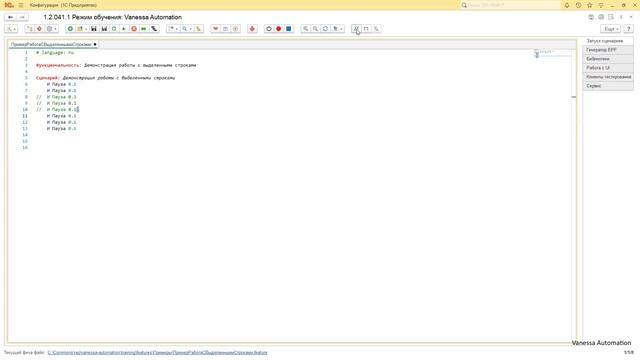640x360 pixels.
Task: Go back with the left arrow
Action: tap(11, 17)
